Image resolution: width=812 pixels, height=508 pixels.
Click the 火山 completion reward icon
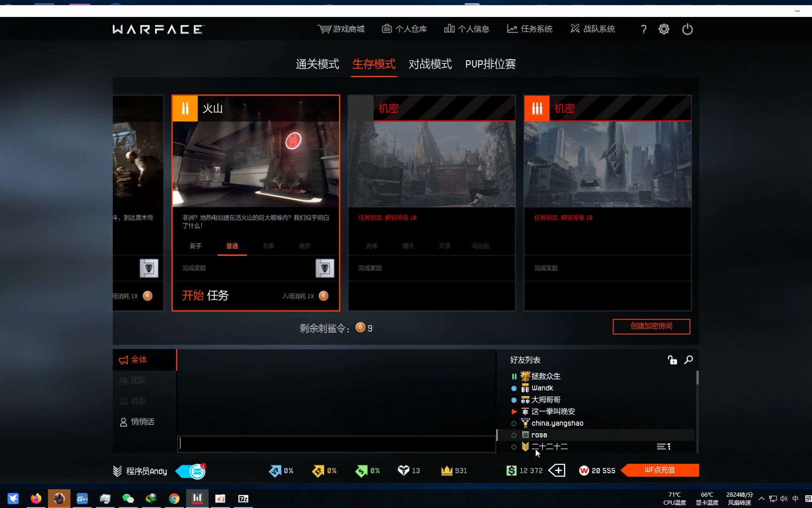click(325, 268)
